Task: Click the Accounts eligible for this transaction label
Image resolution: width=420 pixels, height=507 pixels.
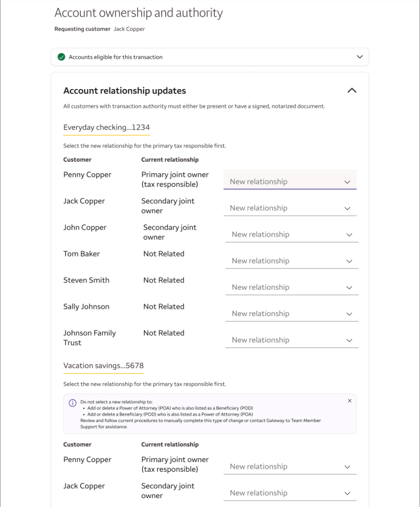Action: pyautogui.click(x=115, y=57)
